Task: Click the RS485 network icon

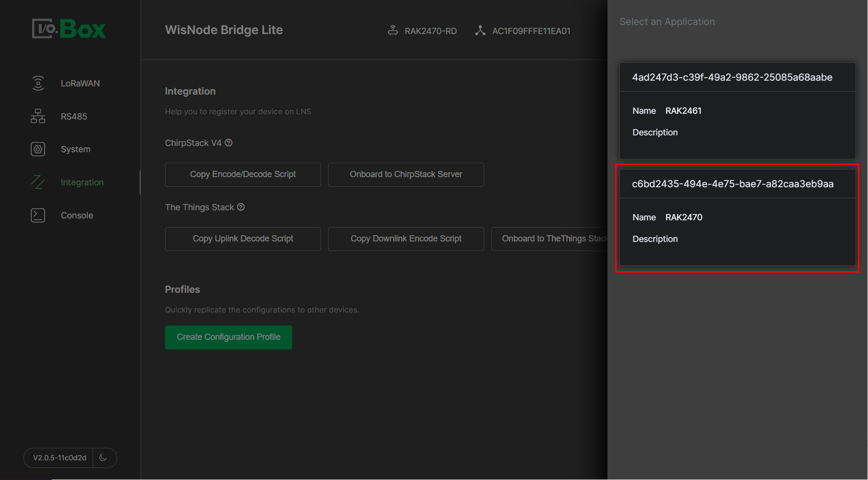Action: (x=38, y=116)
